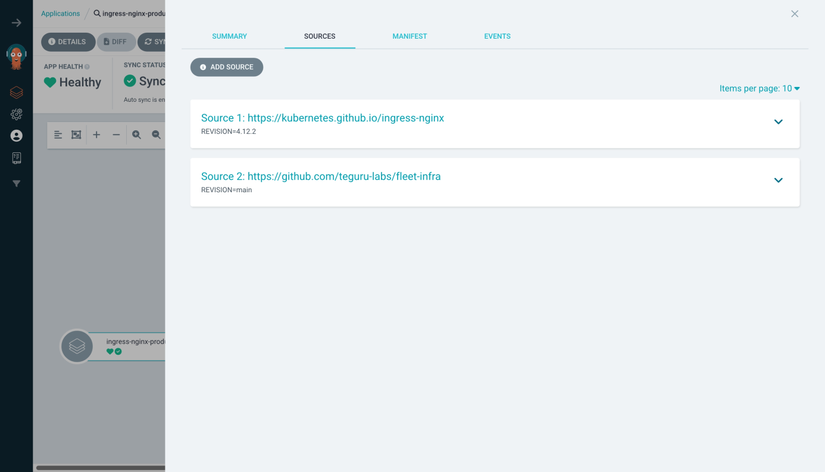Click the Add Source button
This screenshot has height=472, width=825.
227,67
